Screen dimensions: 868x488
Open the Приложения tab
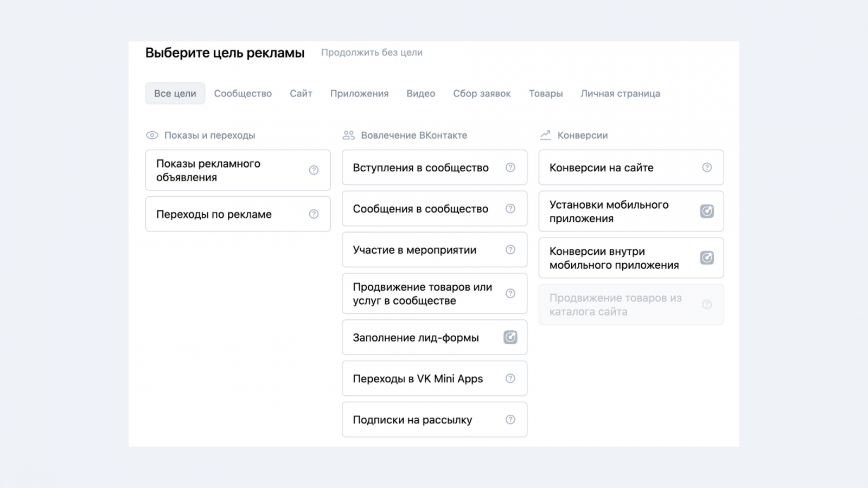coord(359,93)
